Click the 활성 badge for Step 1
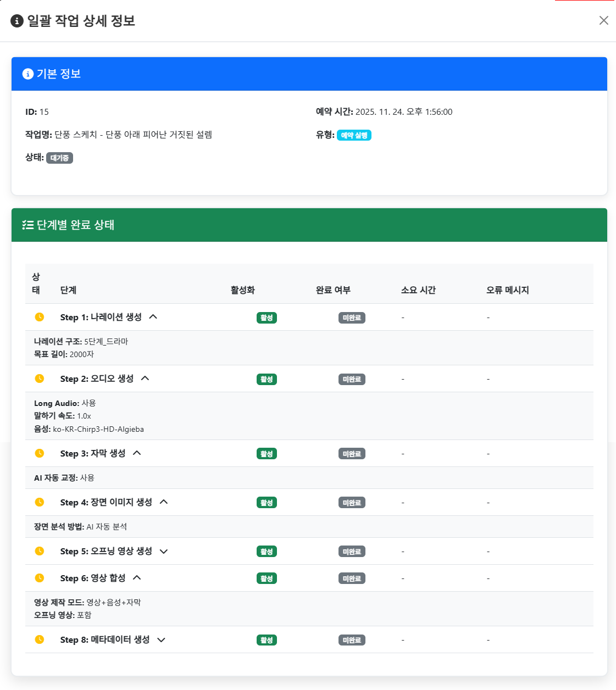Viewport: 616px width, 690px height. click(267, 318)
